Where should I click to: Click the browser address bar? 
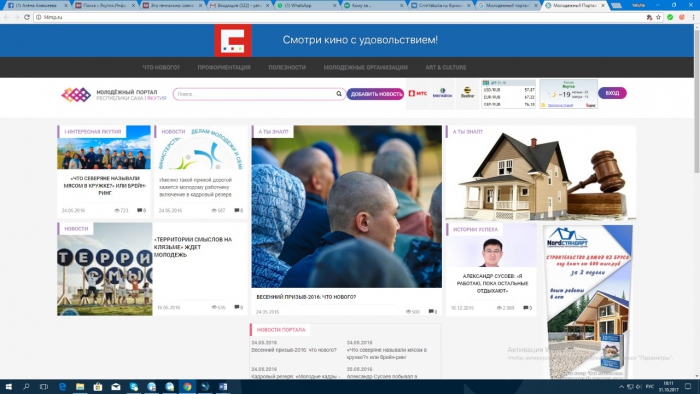339,17
